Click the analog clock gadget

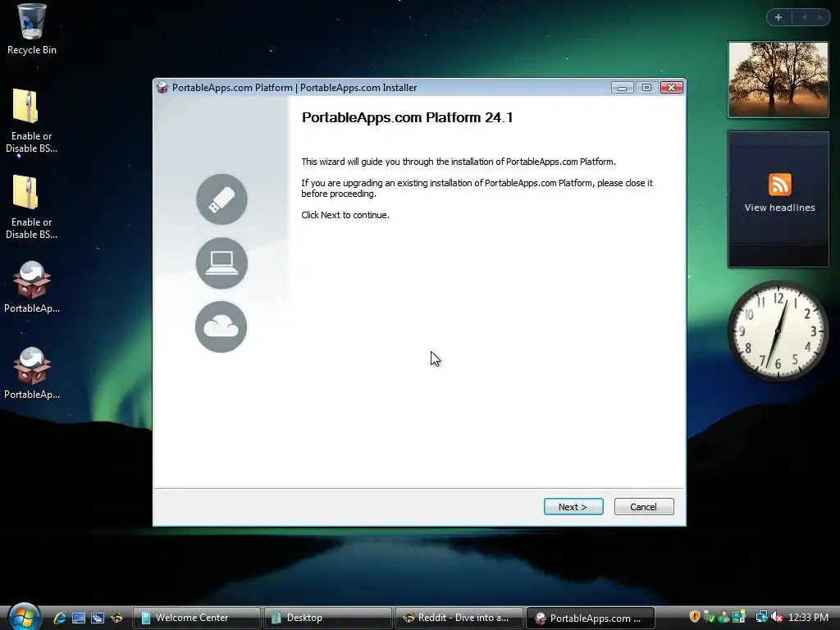[x=778, y=331]
